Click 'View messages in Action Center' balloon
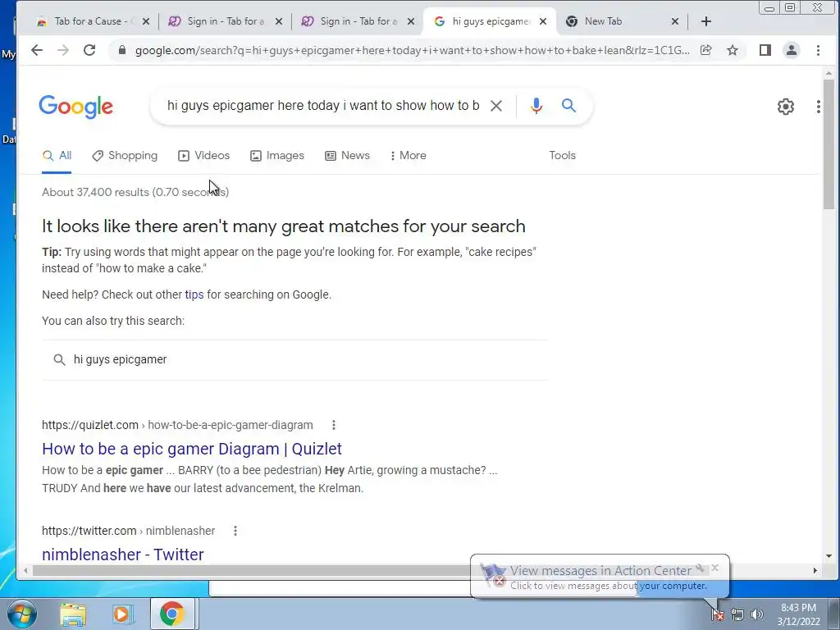Image resolution: width=840 pixels, height=630 pixels. [x=600, y=571]
